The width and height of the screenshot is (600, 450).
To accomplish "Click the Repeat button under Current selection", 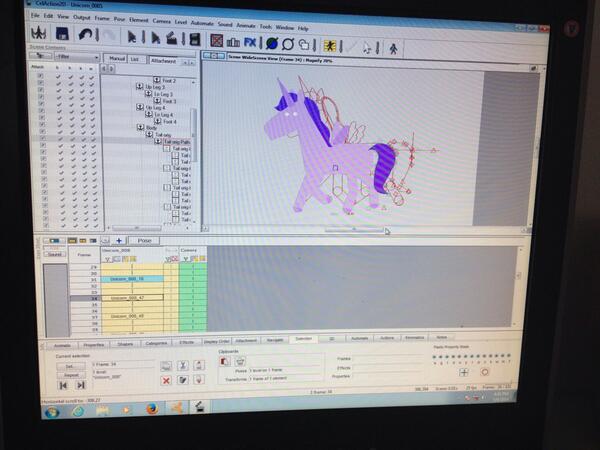I will (x=71, y=375).
